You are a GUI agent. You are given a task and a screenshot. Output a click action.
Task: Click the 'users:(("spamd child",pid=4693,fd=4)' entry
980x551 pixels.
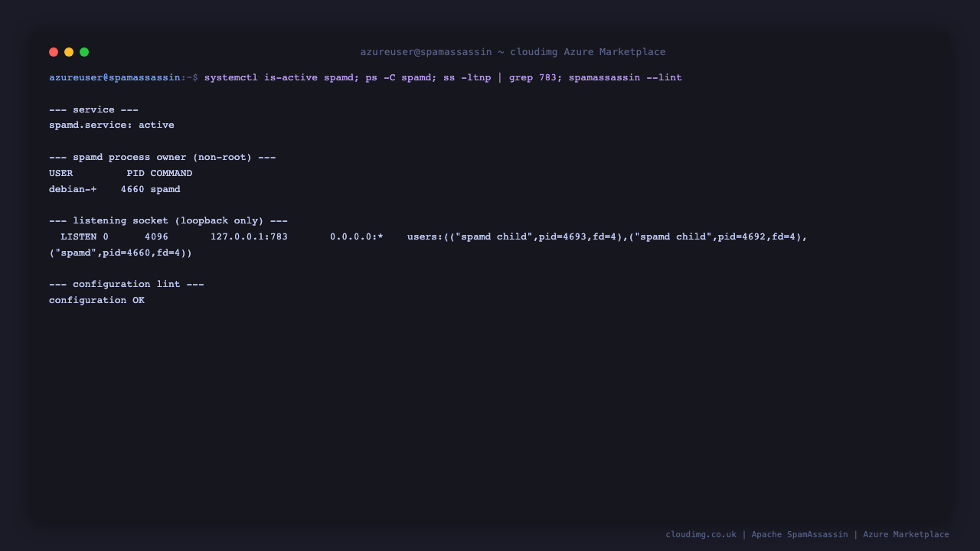point(514,237)
